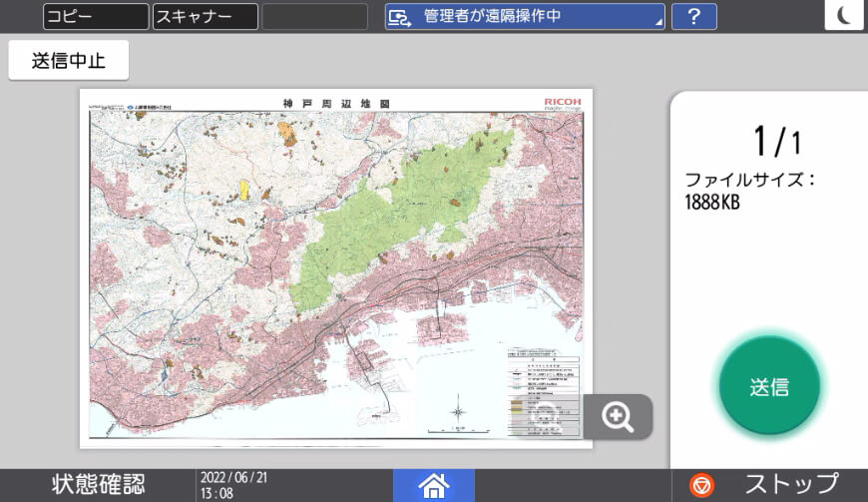Select the empty function slot beside スキャナー
Viewport: 868px width, 502px height.
coord(314,17)
